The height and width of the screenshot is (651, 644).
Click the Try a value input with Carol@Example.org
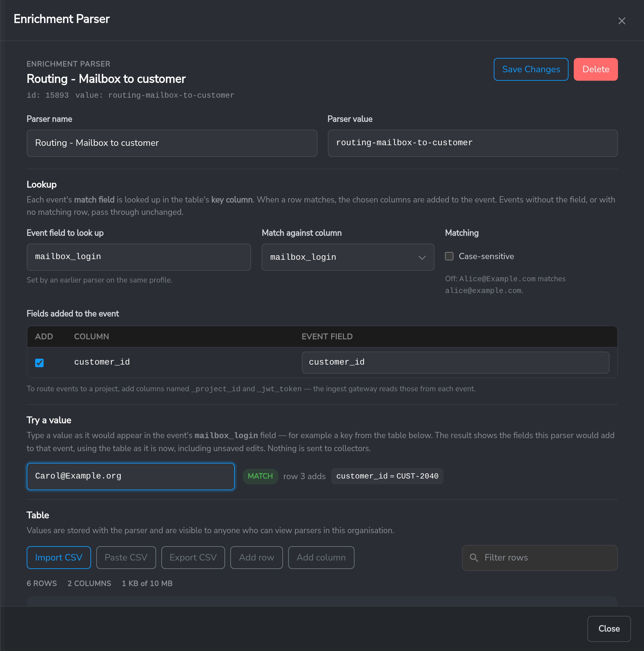point(131,477)
